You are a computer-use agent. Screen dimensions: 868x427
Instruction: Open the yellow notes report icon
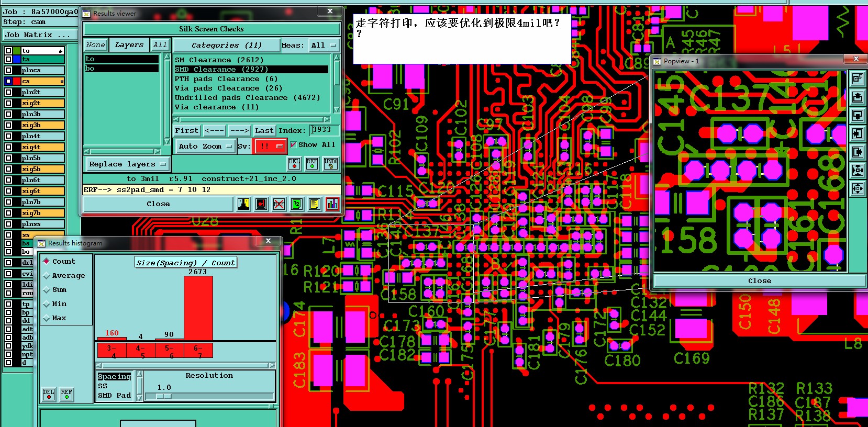(x=314, y=204)
